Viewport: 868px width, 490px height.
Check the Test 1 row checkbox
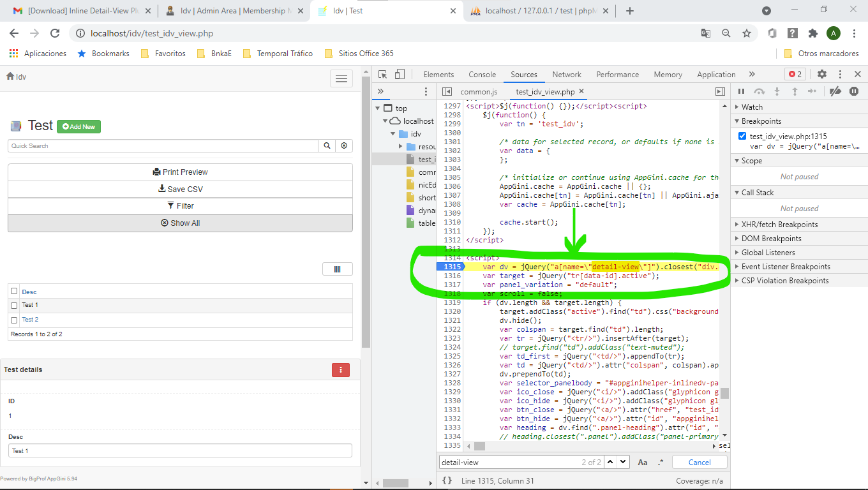(14, 306)
